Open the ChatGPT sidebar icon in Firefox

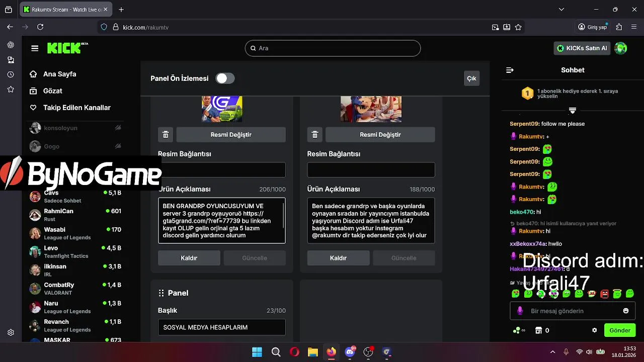(x=11, y=45)
